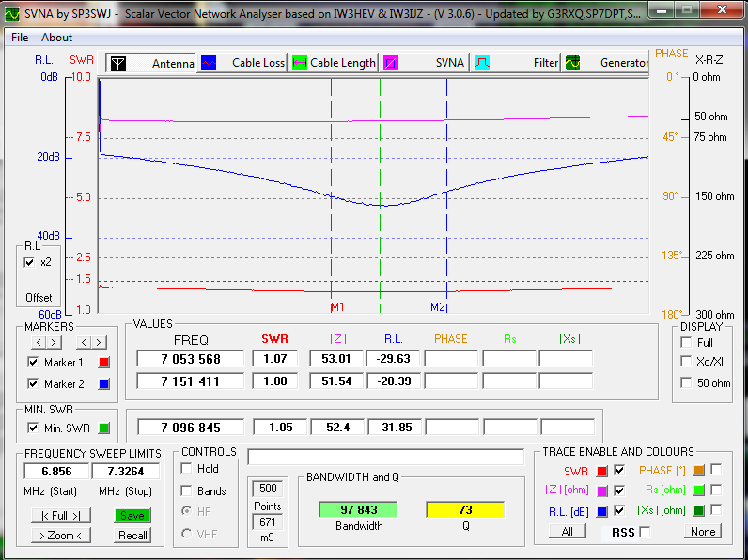Open the File menu
The height and width of the screenshot is (560, 748).
(x=20, y=38)
